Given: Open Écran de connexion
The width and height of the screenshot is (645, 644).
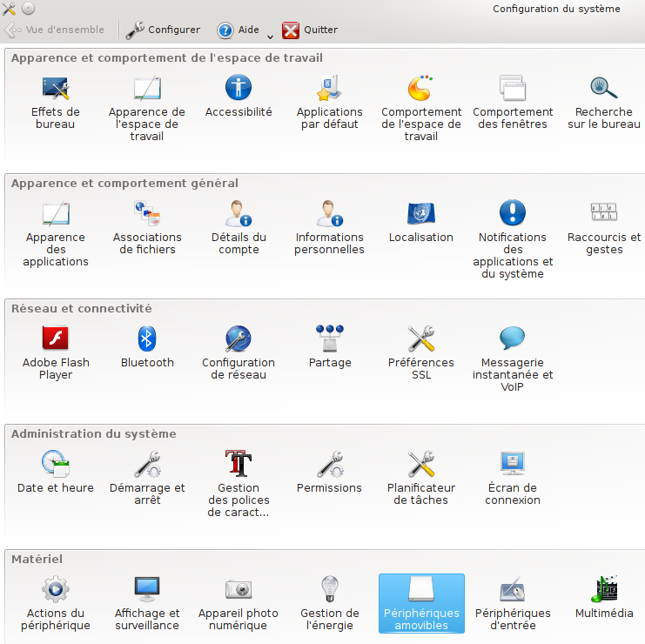Looking at the screenshot, I should click(513, 480).
